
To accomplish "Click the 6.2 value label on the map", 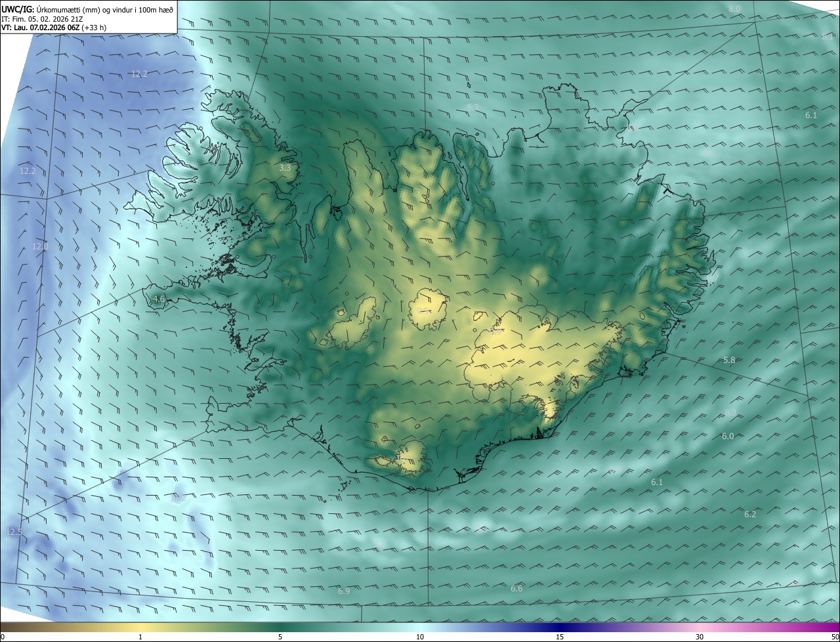I will (750, 515).
